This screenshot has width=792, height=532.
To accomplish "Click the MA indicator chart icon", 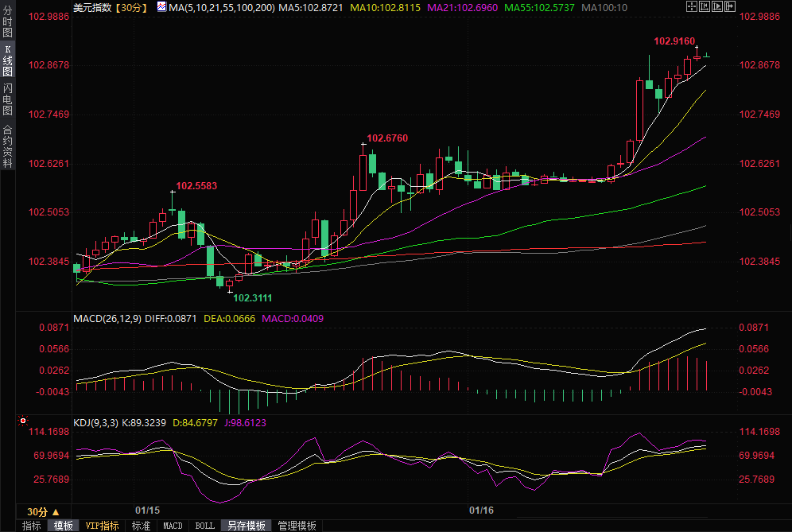I will pos(161,6).
